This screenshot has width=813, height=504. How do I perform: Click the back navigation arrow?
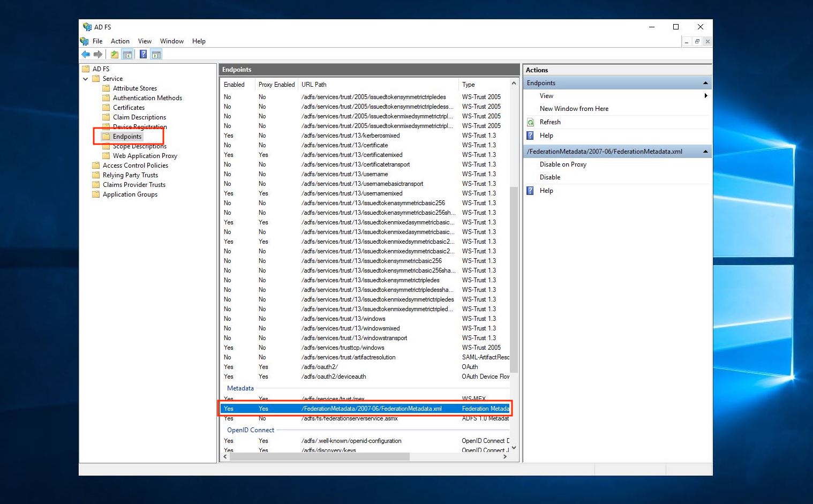[x=86, y=54]
